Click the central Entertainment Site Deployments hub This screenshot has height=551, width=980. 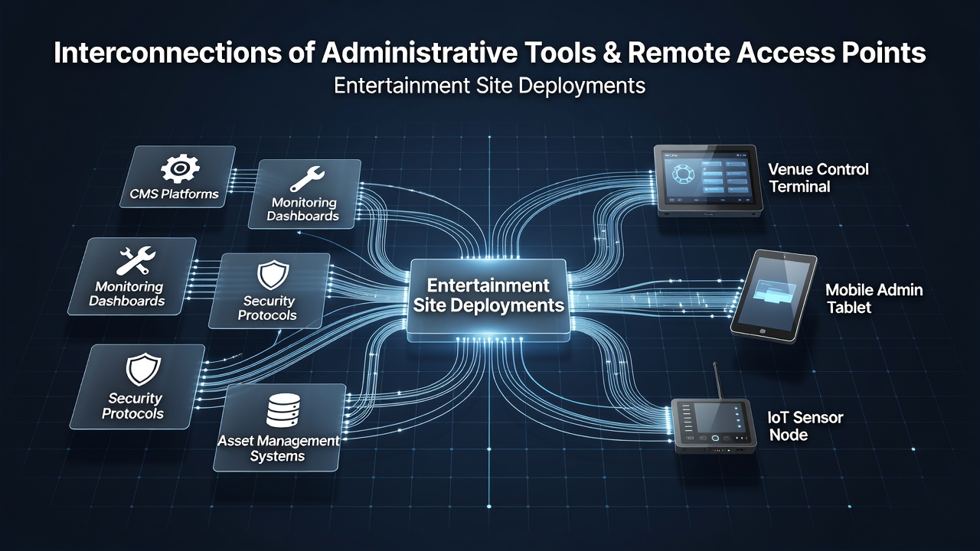point(488,300)
